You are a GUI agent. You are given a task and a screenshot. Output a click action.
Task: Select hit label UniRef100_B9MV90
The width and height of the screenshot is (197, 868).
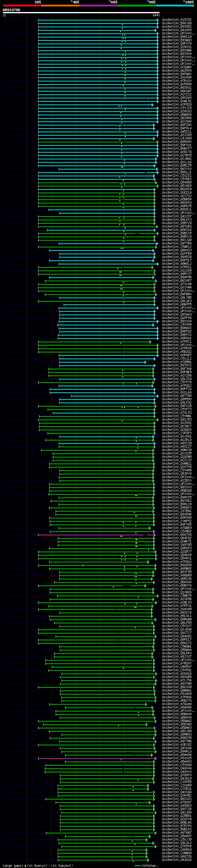[177, 142]
